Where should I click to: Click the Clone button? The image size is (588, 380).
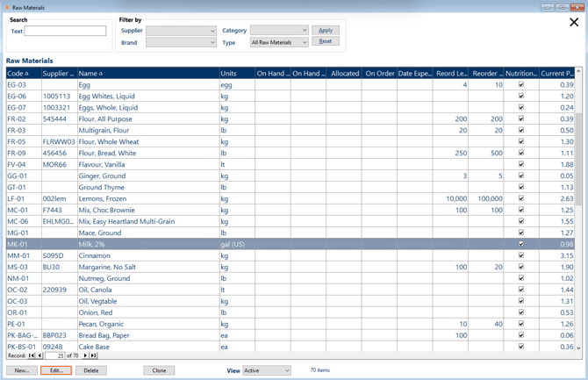[x=159, y=370]
